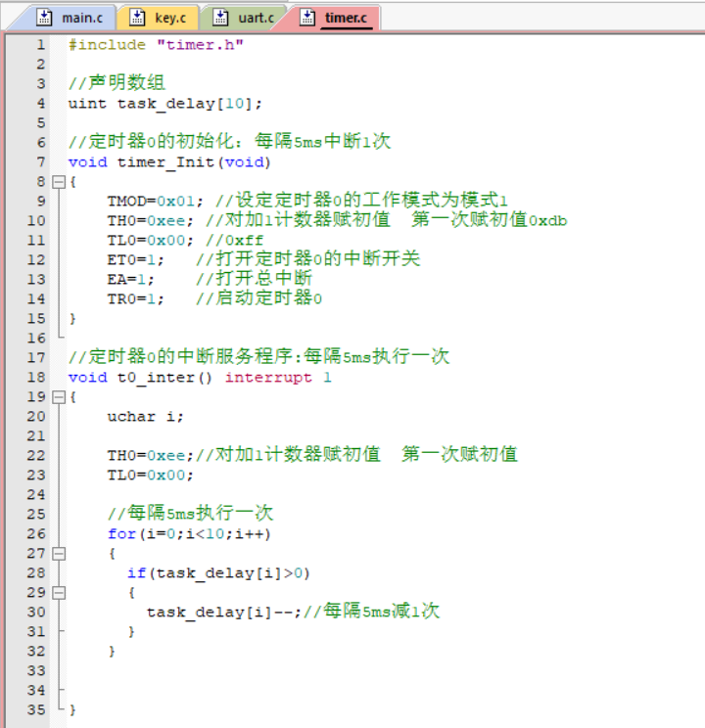Screen dimensions: 705x728
Task: Click the file icon on key.c tab
Action: click(x=137, y=18)
